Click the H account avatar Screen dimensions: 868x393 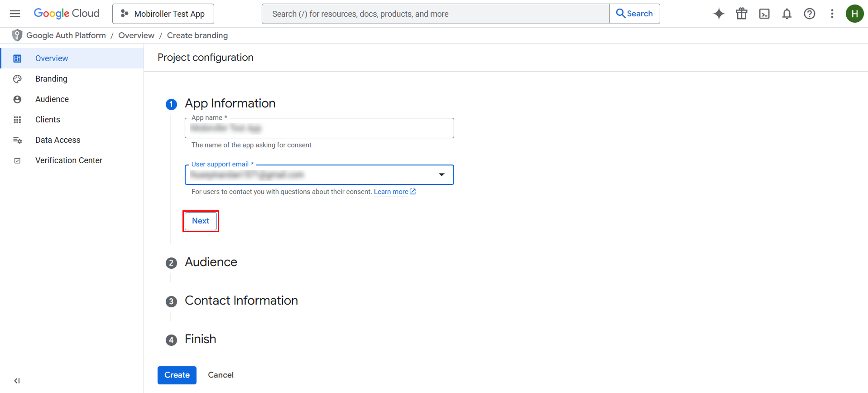click(855, 14)
